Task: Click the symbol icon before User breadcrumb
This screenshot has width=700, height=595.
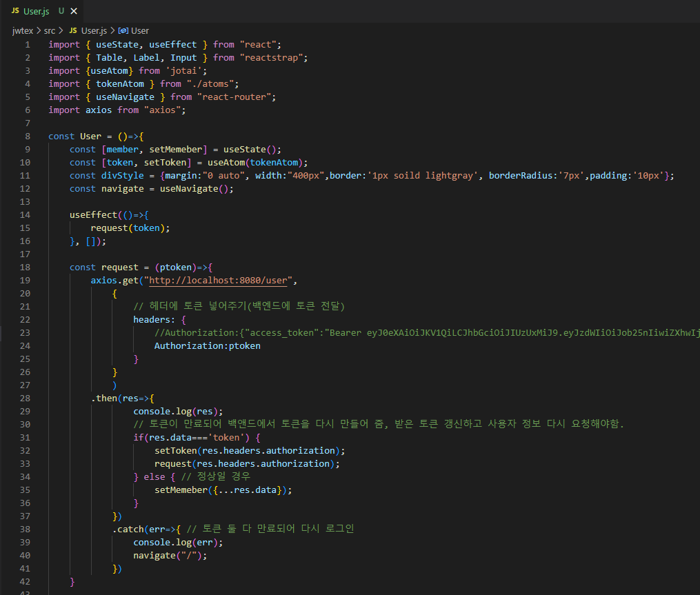Action: tap(123, 31)
